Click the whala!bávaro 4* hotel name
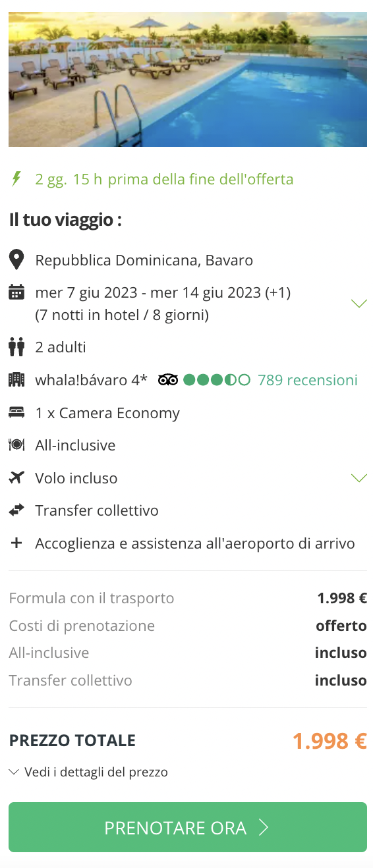This screenshot has width=373, height=868. click(91, 380)
